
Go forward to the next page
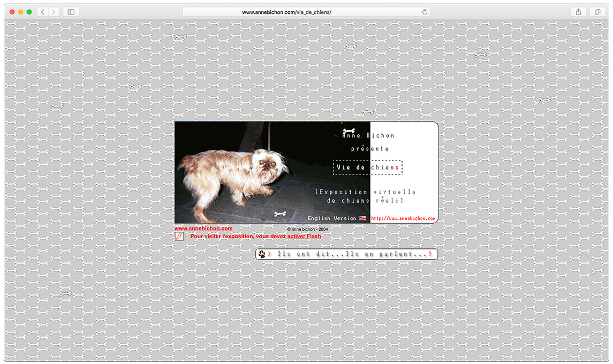54,12
